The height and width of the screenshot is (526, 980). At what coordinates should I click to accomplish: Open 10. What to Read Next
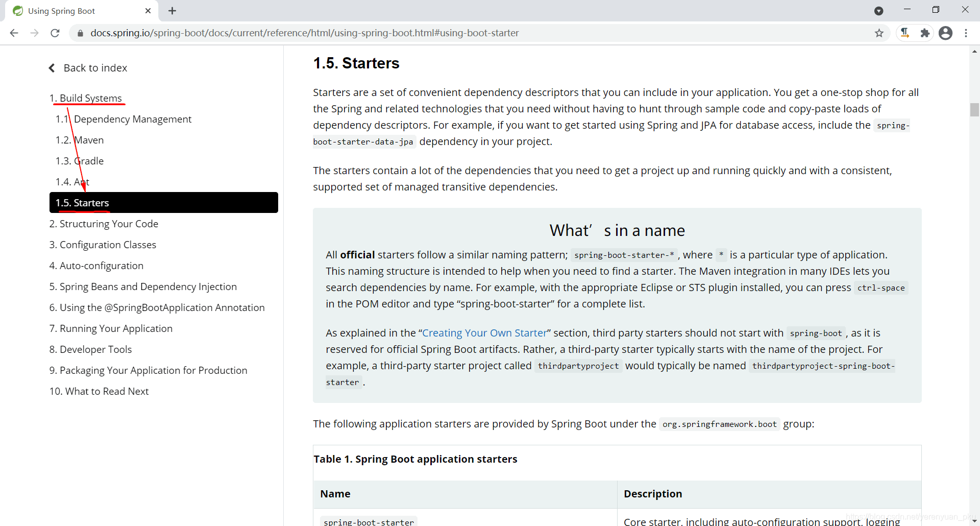[x=99, y=391]
